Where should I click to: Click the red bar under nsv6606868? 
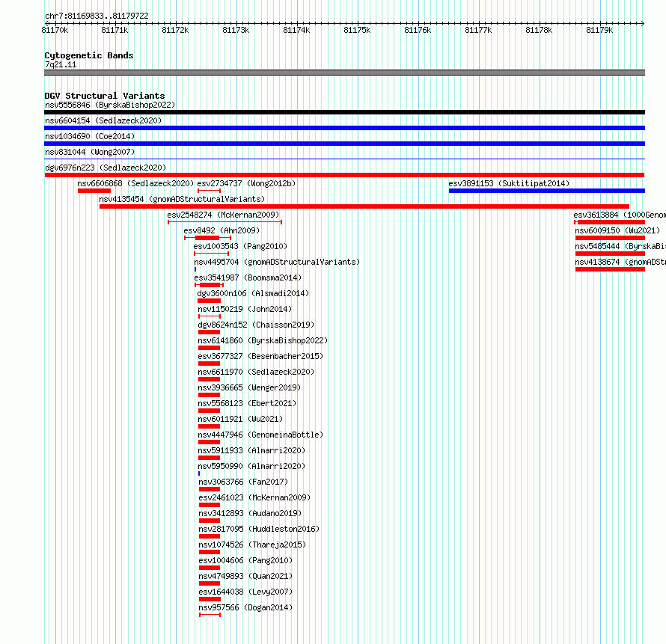pos(94,191)
